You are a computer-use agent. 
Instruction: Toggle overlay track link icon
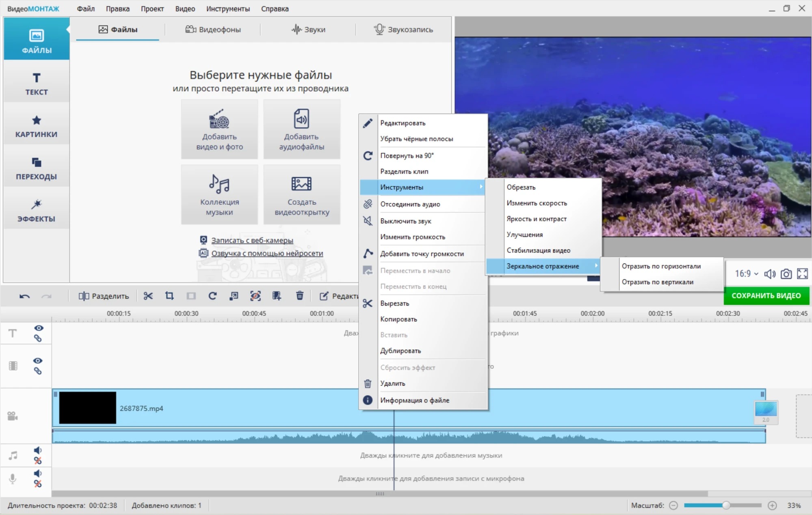pyautogui.click(x=38, y=371)
